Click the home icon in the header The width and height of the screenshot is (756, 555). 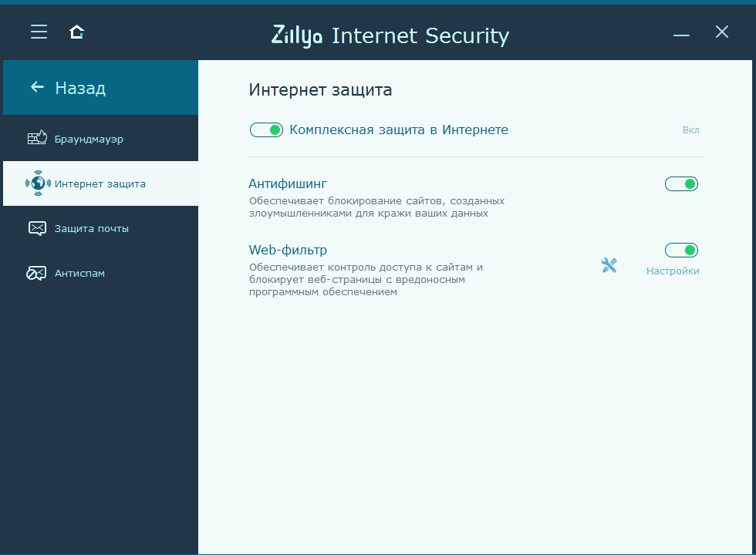pos(76,32)
